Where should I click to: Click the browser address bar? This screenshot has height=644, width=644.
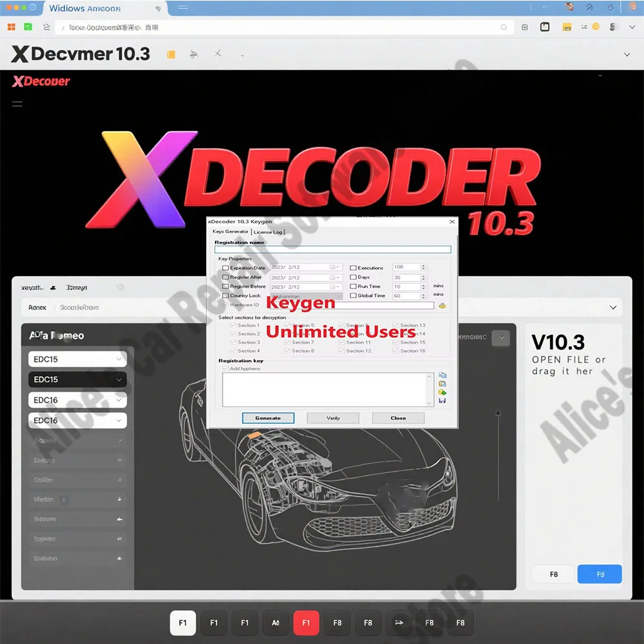[x=284, y=28]
